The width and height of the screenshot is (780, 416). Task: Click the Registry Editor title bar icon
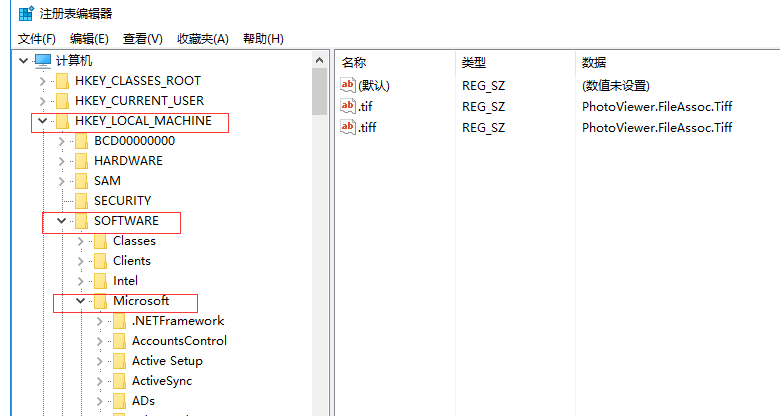[x=26, y=13]
